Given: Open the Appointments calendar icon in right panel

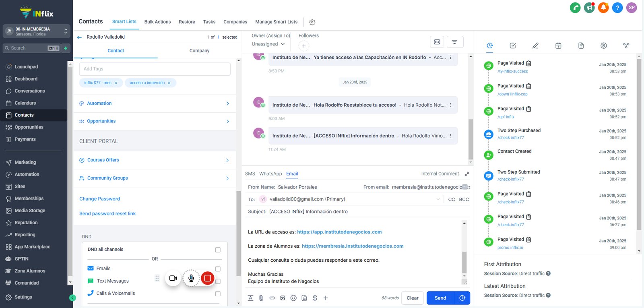Looking at the screenshot, I should click(558, 45).
